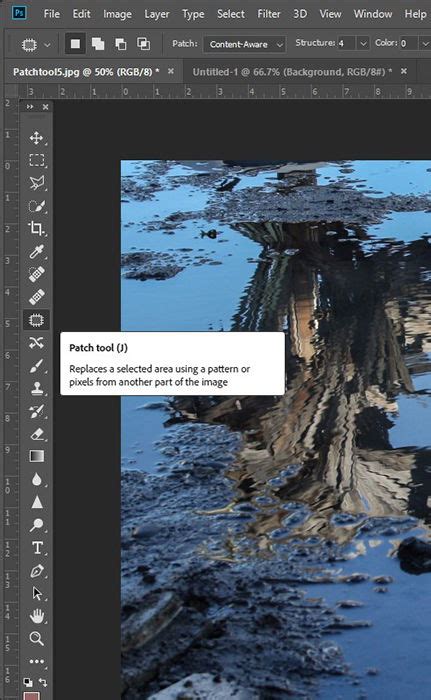Image resolution: width=431 pixels, height=700 pixels.
Task: Click the Structure value field
Action: point(347,44)
